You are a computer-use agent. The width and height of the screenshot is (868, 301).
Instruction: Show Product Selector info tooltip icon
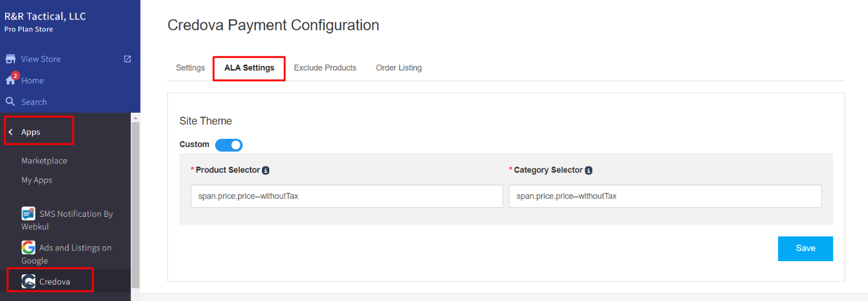tap(266, 170)
